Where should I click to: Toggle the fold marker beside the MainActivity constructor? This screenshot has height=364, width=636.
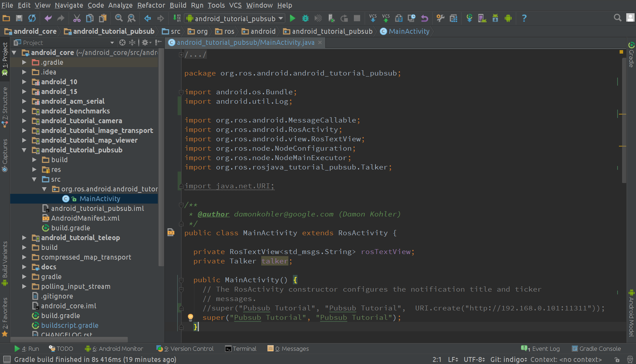click(181, 280)
